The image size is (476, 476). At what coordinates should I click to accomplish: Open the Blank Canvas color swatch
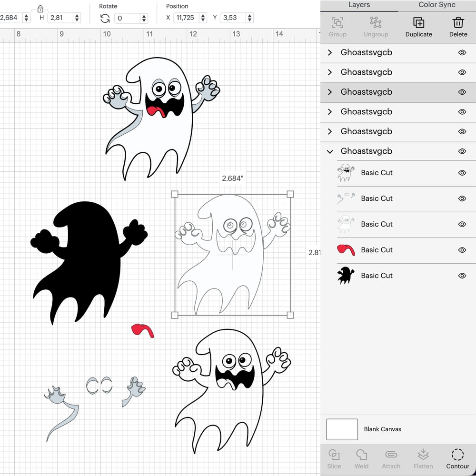pyautogui.click(x=342, y=429)
